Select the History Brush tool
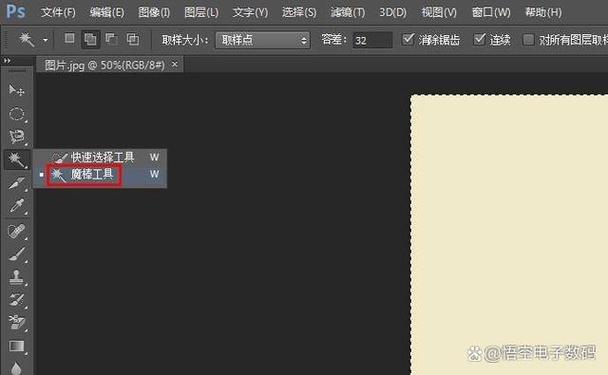This screenshot has width=608, height=375. (16, 300)
